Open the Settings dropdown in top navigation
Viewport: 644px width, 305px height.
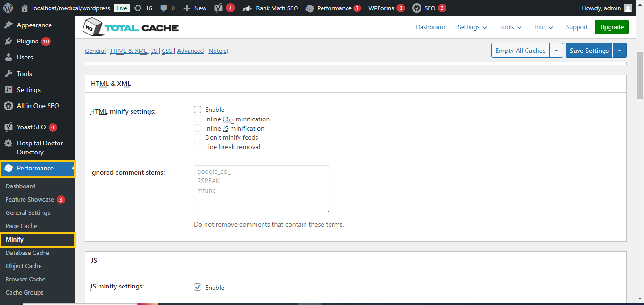tap(472, 27)
